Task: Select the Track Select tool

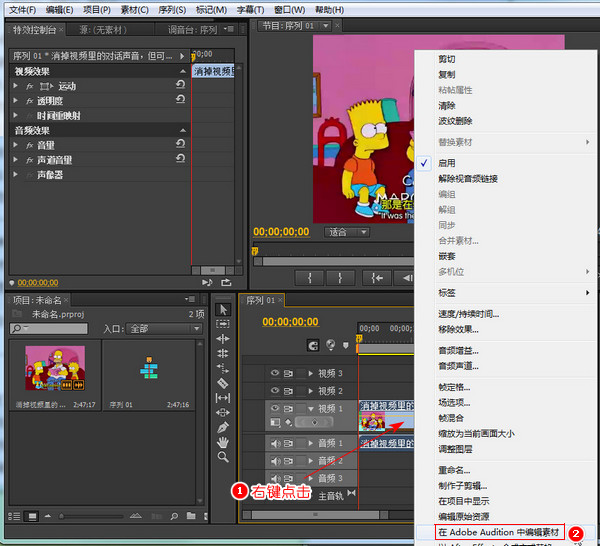Action: pos(223,324)
